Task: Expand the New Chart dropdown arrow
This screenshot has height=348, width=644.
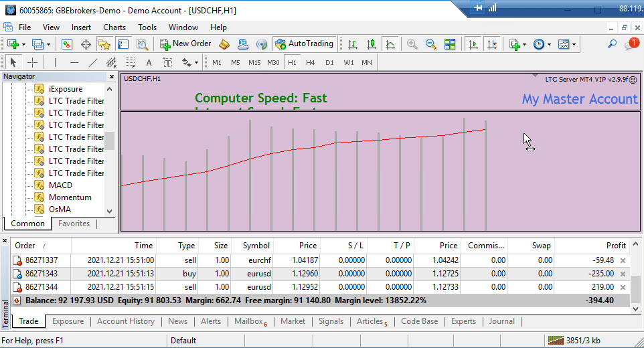Action: [23, 44]
